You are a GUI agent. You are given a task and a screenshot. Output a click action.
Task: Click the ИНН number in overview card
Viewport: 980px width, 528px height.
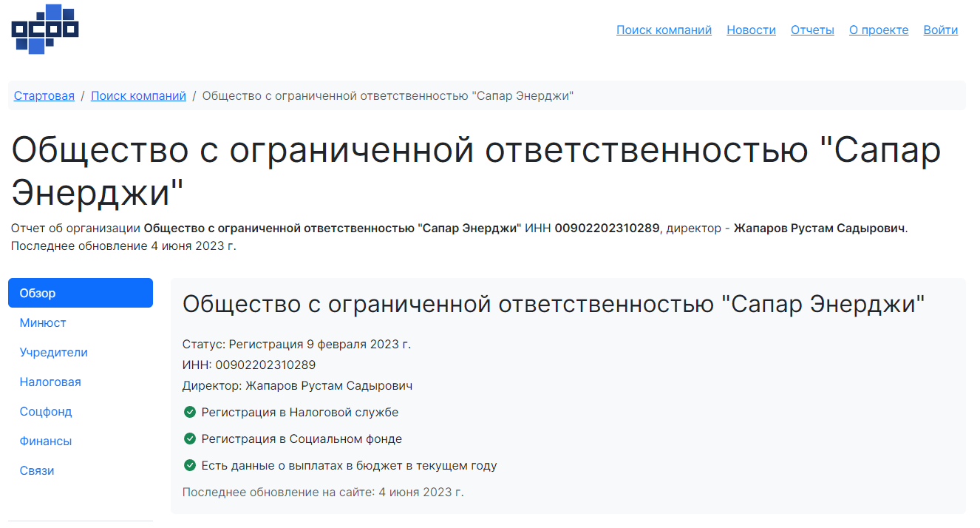pos(265,365)
